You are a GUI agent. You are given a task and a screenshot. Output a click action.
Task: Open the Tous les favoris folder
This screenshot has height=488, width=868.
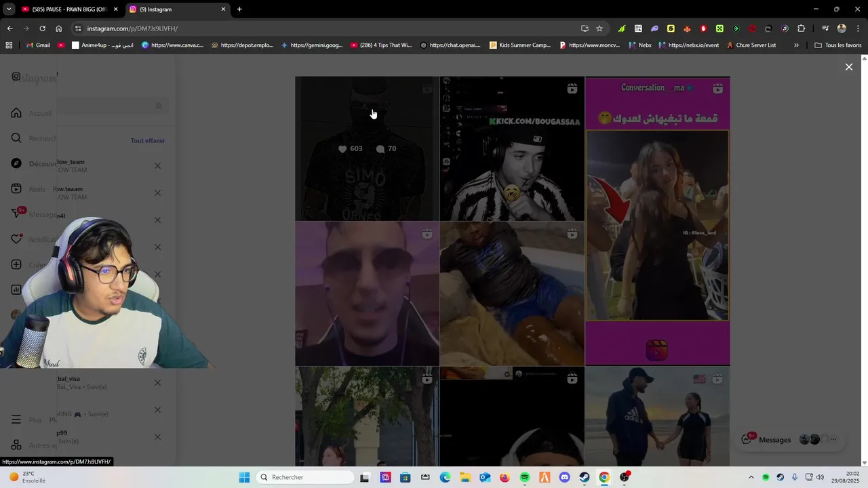click(838, 45)
